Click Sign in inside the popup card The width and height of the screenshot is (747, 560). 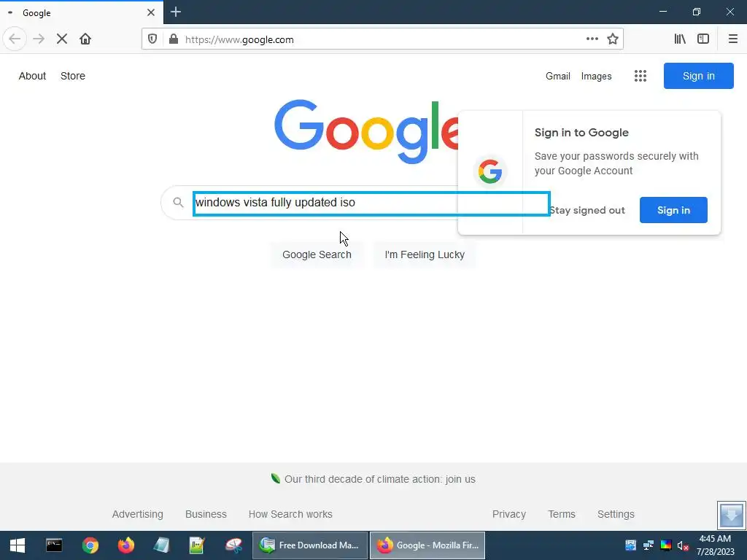(673, 210)
